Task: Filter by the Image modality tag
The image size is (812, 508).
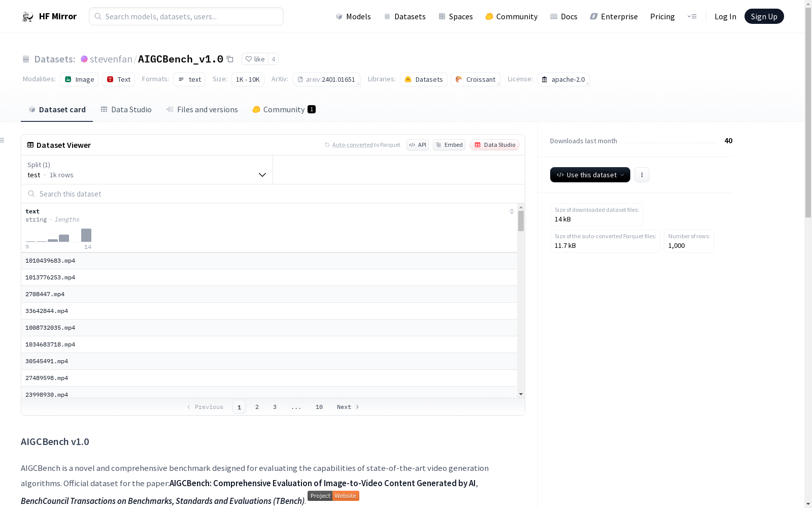Action: pos(80,79)
